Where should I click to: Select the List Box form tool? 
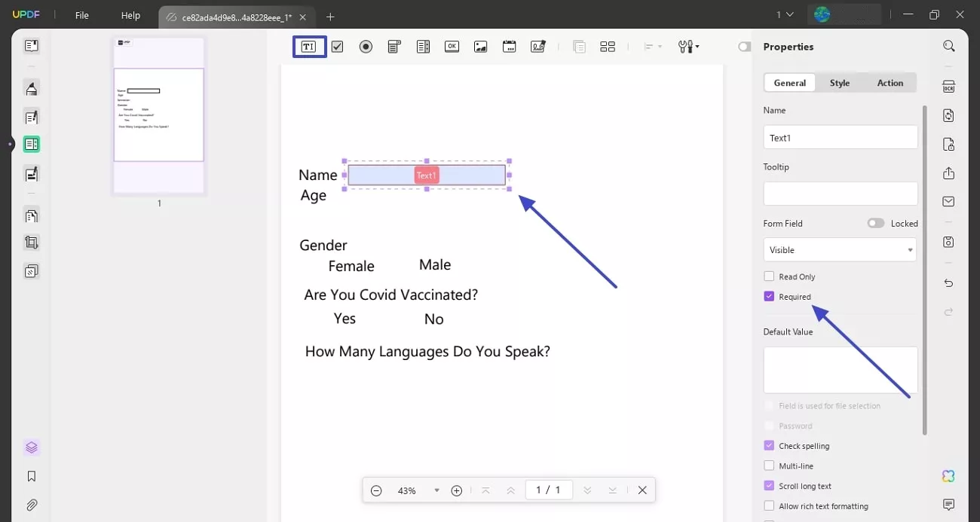[x=423, y=47]
